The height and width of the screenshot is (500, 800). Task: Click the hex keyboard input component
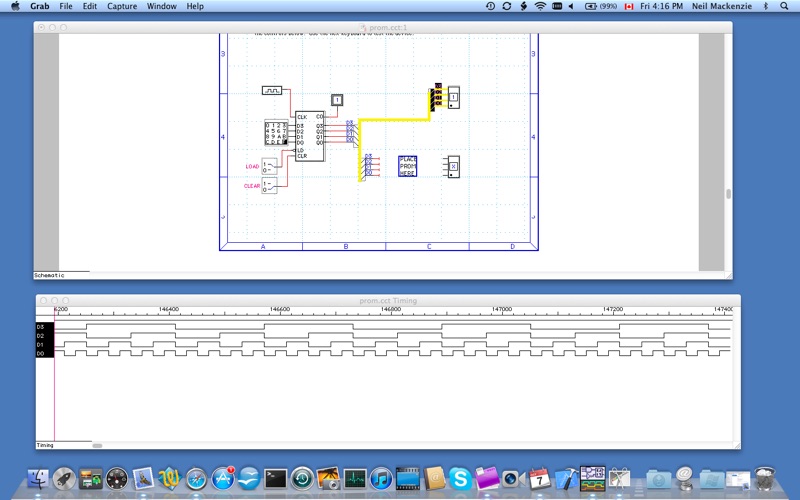coord(276,133)
